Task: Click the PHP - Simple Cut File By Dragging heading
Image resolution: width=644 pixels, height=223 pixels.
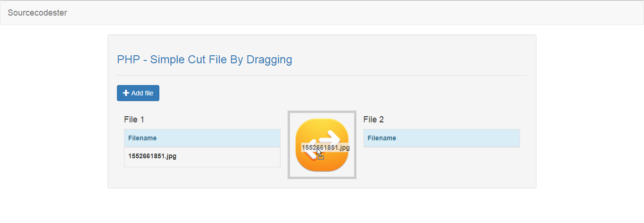Action: click(205, 60)
